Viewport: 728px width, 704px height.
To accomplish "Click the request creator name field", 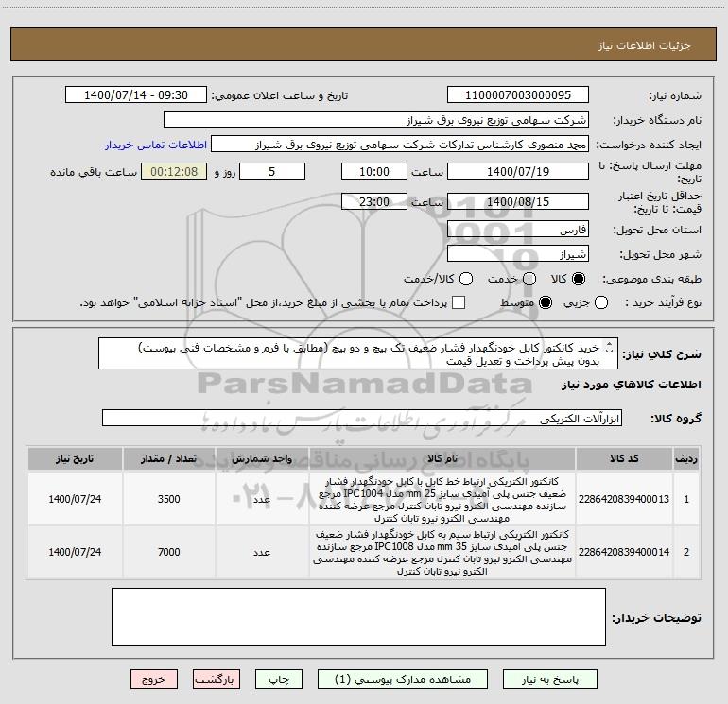I will tap(400, 145).
